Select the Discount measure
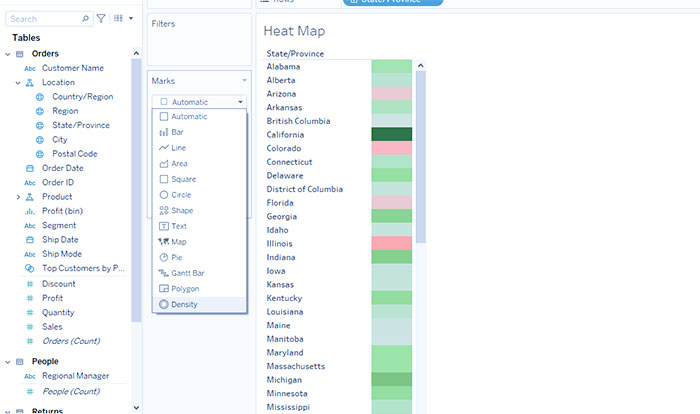 (58, 284)
